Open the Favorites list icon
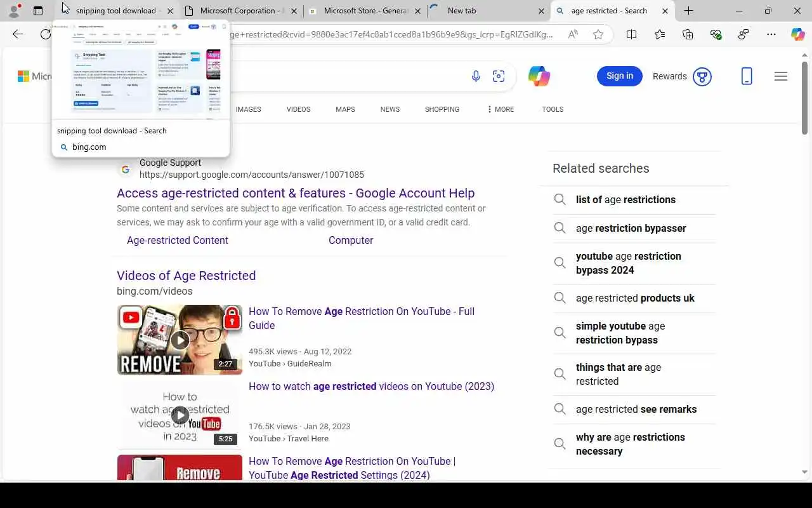The height and width of the screenshot is (508, 812). tap(660, 34)
